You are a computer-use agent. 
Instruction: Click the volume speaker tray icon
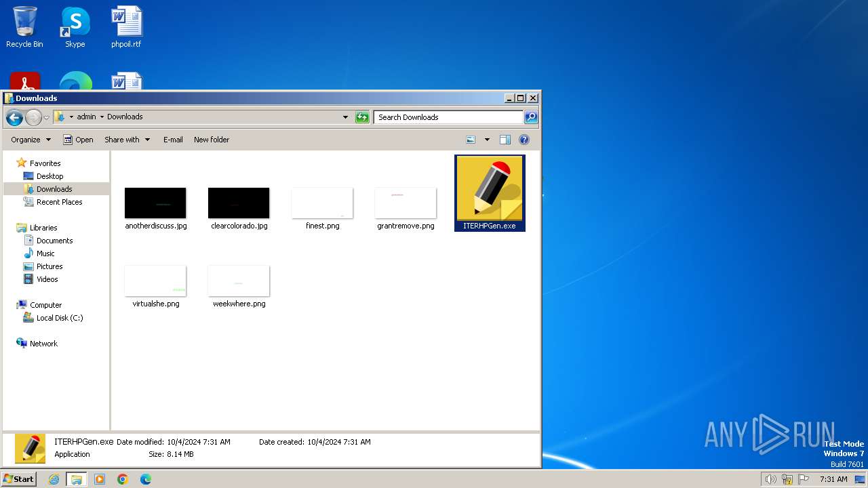(x=770, y=479)
